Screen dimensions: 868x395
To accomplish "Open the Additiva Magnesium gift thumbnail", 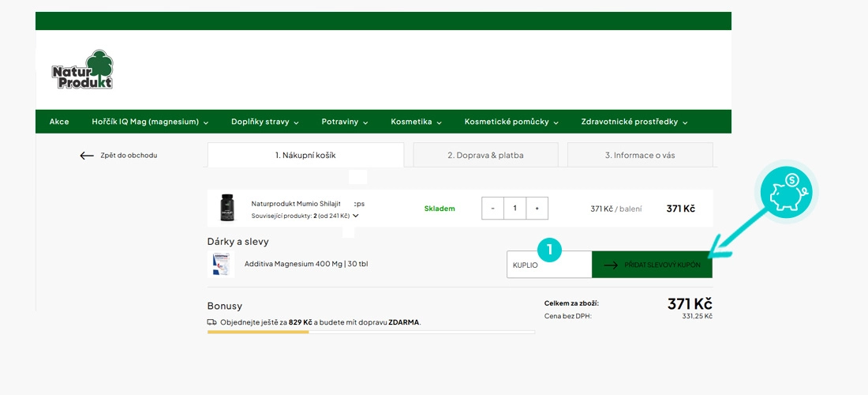I will pyautogui.click(x=221, y=265).
